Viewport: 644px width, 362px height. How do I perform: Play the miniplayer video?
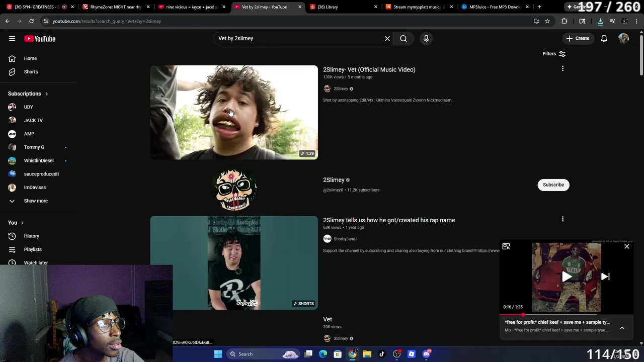[x=567, y=277]
